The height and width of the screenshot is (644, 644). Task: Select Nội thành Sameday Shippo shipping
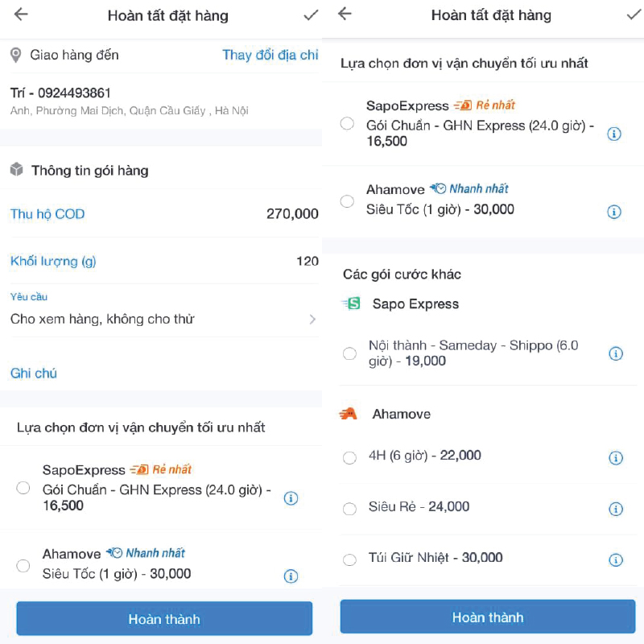[x=349, y=353]
